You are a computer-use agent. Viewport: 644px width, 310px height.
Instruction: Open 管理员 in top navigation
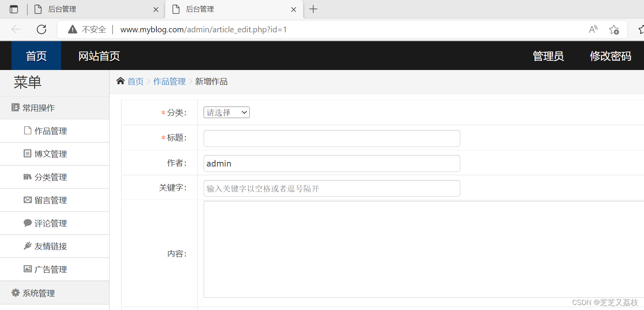548,56
